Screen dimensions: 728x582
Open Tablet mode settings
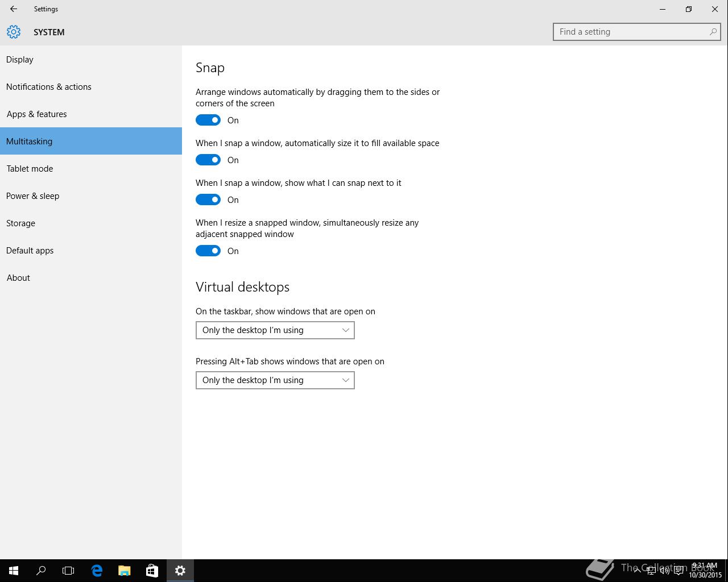coord(91,168)
